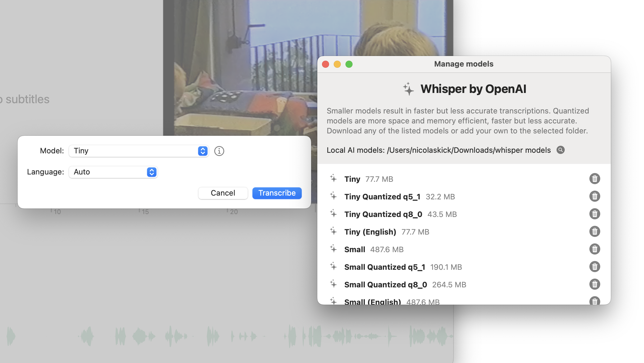Click sparkle icon beside Tiny Quantized q8_0
This screenshot has width=644, height=363.
[x=333, y=213]
